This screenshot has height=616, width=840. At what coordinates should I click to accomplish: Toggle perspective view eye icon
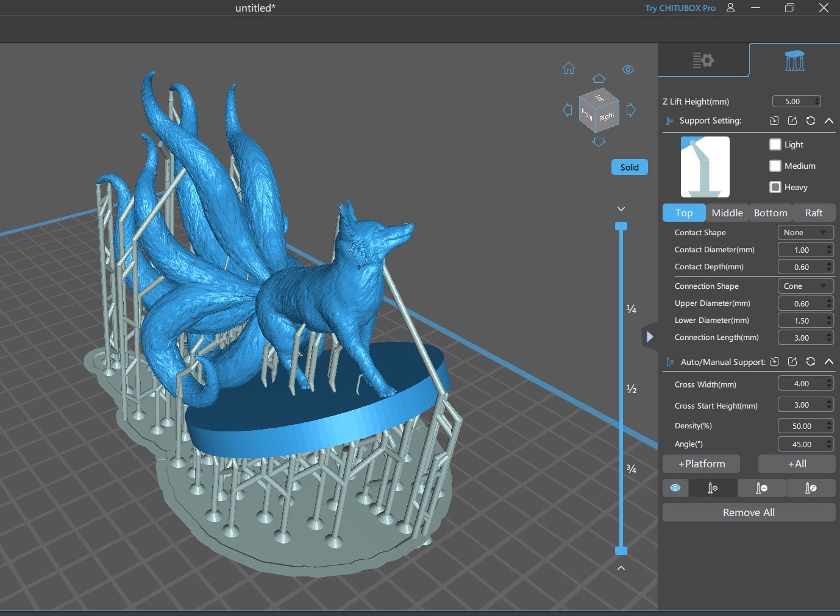coord(628,69)
